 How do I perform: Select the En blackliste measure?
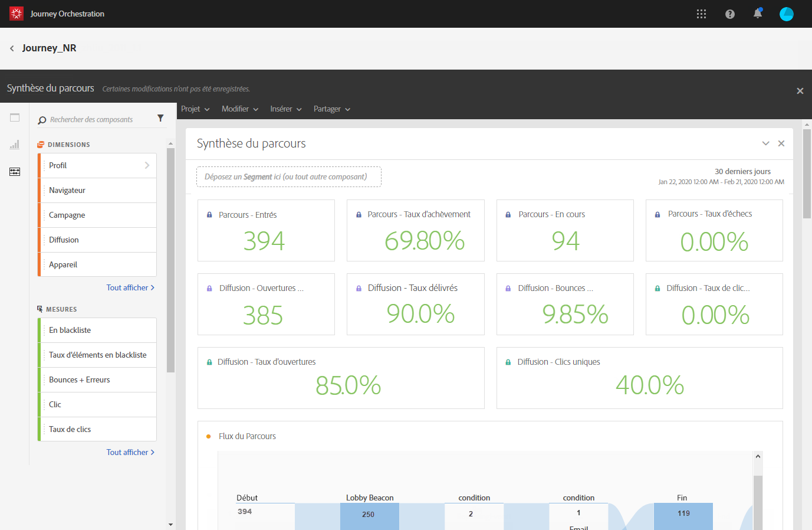tap(97, 330)
